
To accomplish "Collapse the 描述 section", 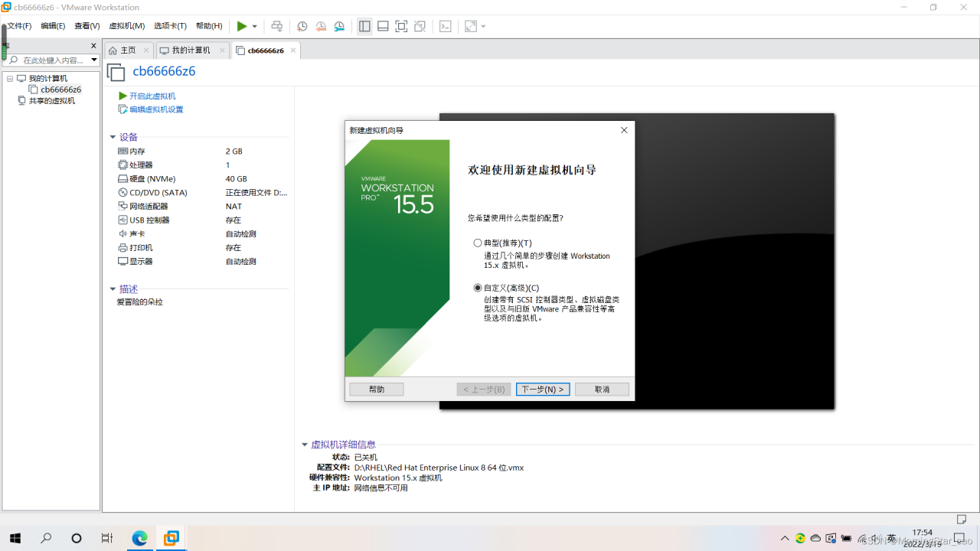I will point(113,289).
